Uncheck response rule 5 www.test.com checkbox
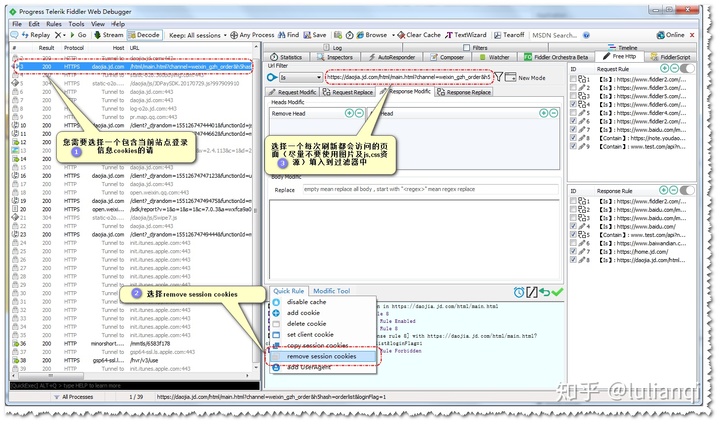 pyautogui.click(x=573, y=235)
